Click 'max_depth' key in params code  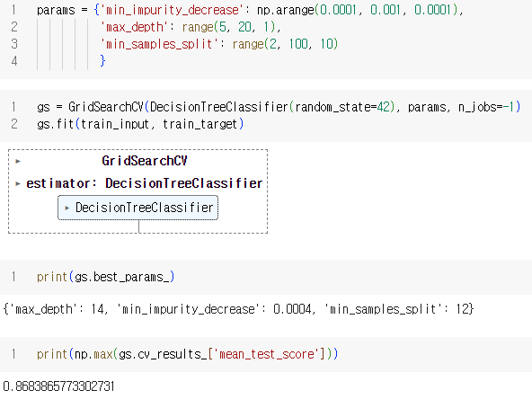[x=135, y=27]
